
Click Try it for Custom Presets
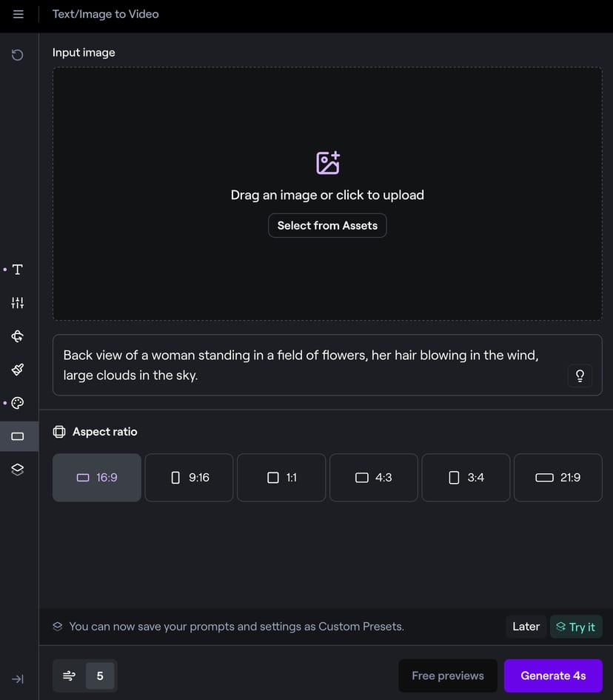pos(575,627)
